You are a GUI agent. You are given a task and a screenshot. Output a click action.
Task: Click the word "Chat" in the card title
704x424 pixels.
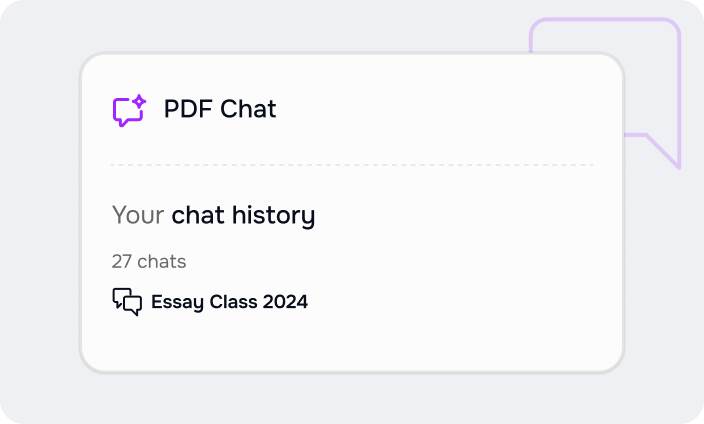[249, 109]
